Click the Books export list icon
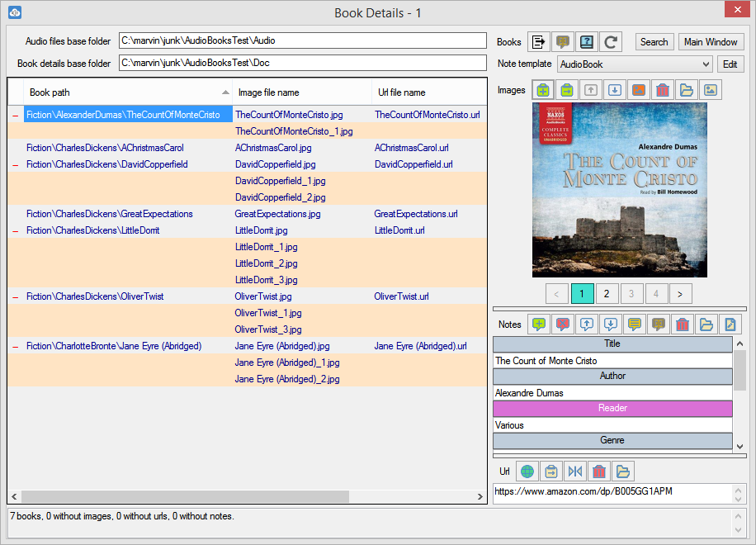Viewport: 756px width, 545px height. 539,42
